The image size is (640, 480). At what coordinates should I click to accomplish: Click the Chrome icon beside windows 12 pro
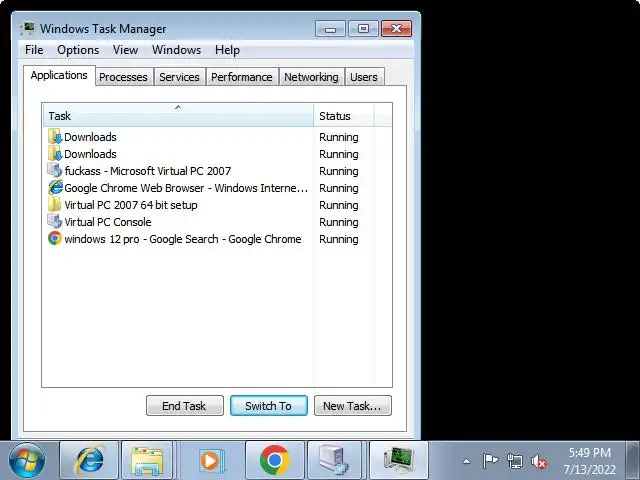[x=55, y=238]
